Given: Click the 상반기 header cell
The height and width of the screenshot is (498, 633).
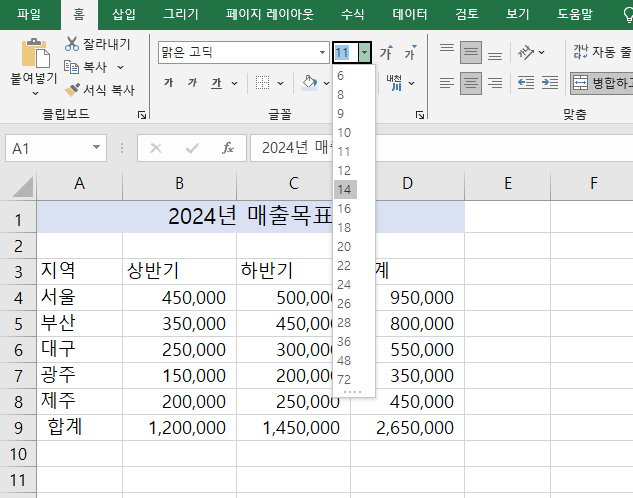Looking at the screenshot, I should coord(179,271).
